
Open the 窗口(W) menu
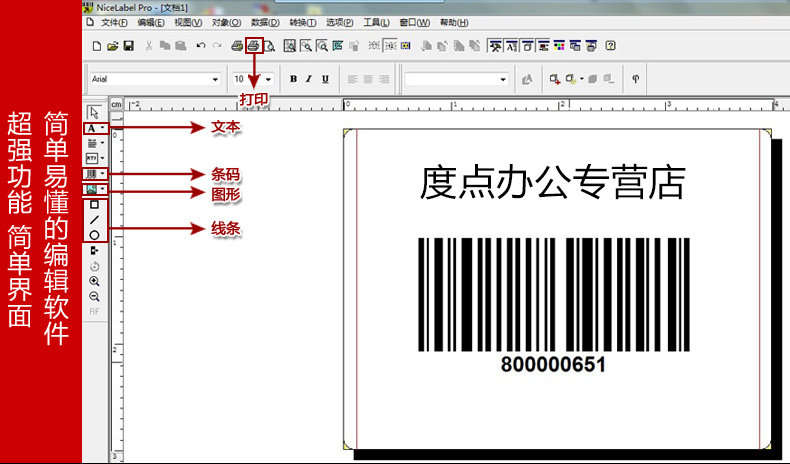tap(415, 23)
